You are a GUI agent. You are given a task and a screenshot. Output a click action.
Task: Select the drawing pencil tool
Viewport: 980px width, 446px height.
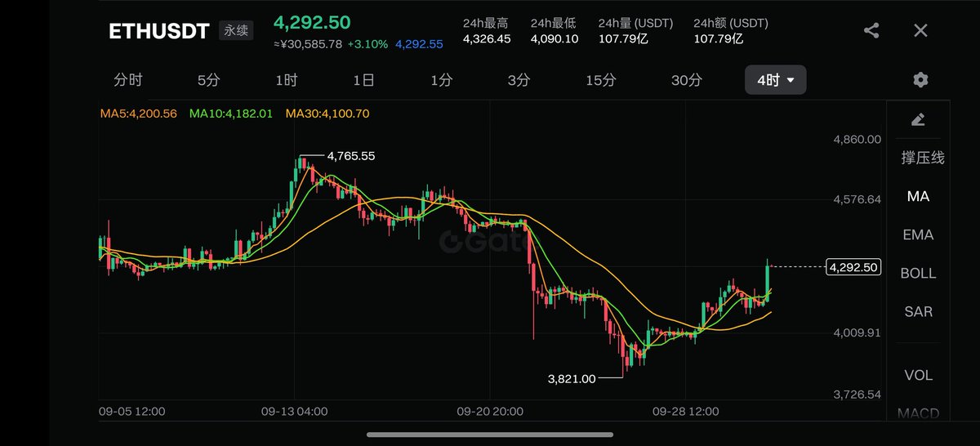[917, 119]
